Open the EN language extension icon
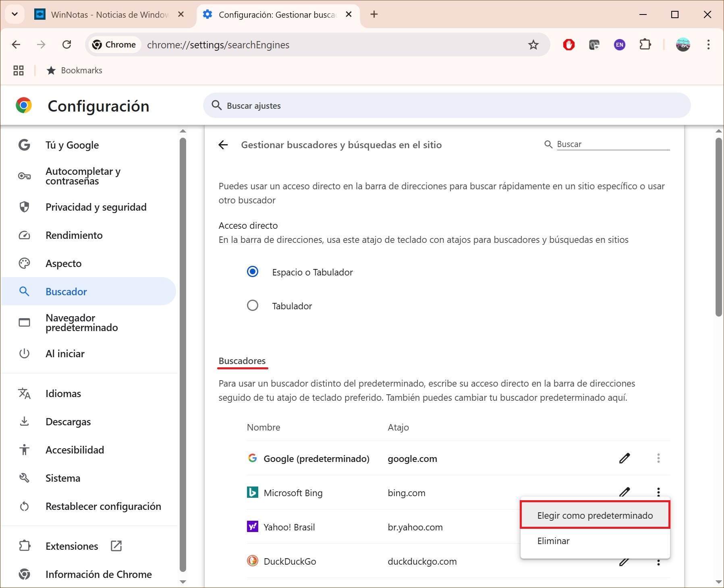 [620, 45]
